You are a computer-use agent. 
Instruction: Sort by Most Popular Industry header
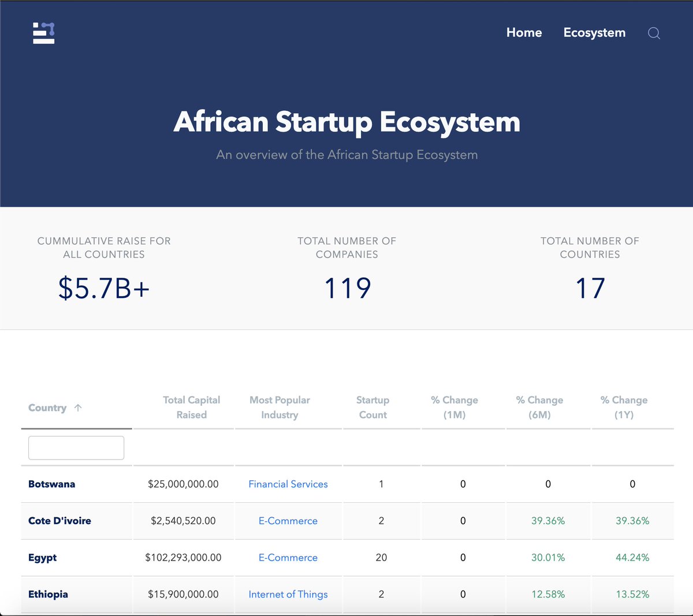[280, 407]
